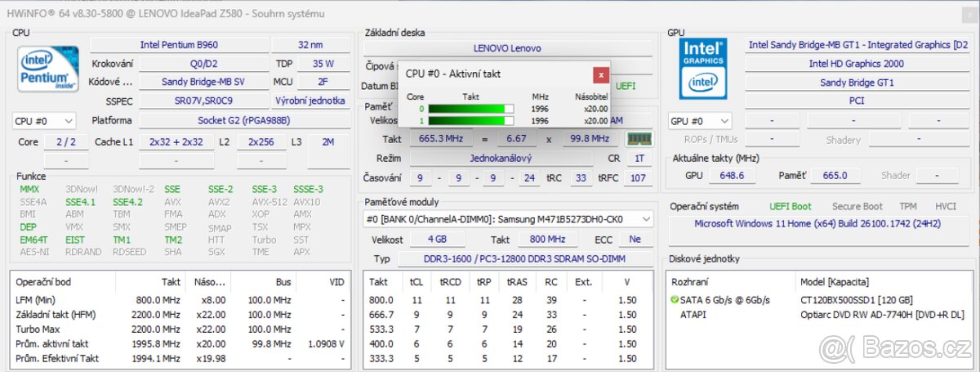980x372 pixels.
Task: Click the Cache L1 2x32 + 2x32 value
Action: 176,141
